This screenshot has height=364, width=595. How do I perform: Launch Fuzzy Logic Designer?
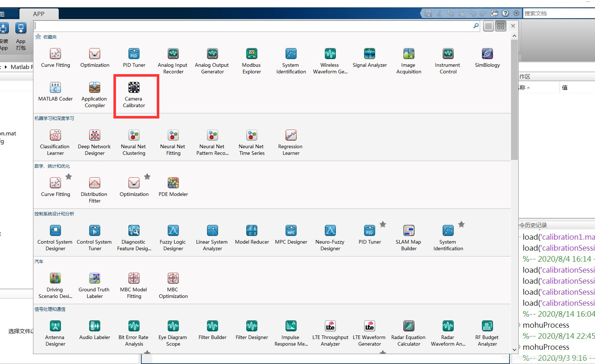[x=173, y=238]
